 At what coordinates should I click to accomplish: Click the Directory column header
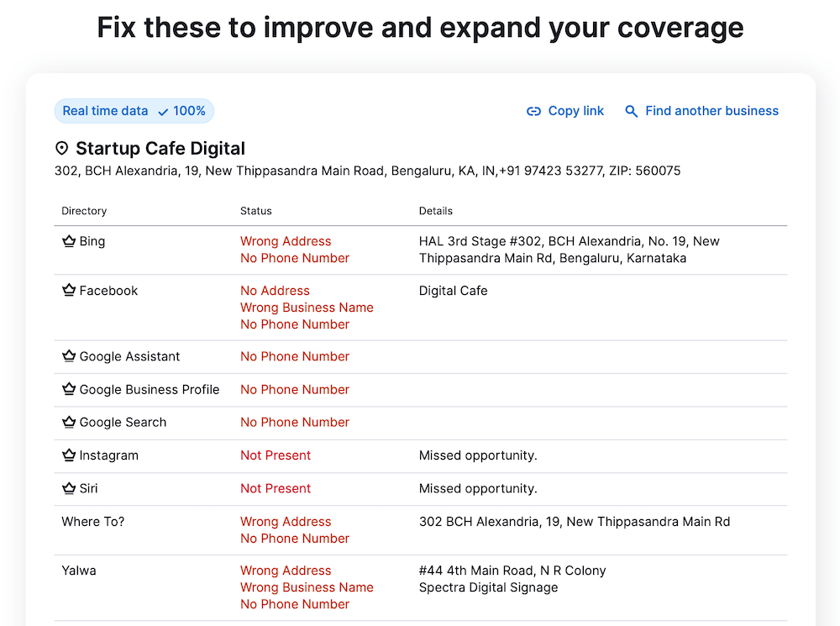coord(84,211)
